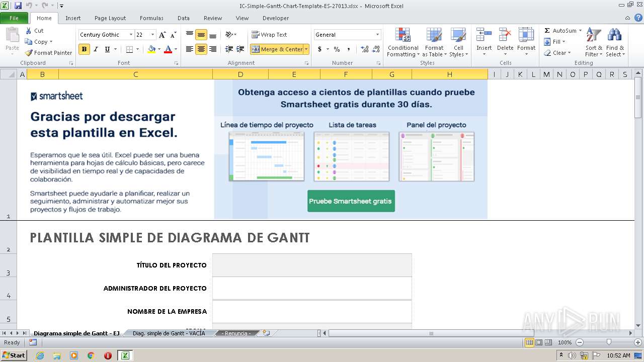Increase the indent
The width and height of the screenshot is (644, 362).
pos(240,49)
